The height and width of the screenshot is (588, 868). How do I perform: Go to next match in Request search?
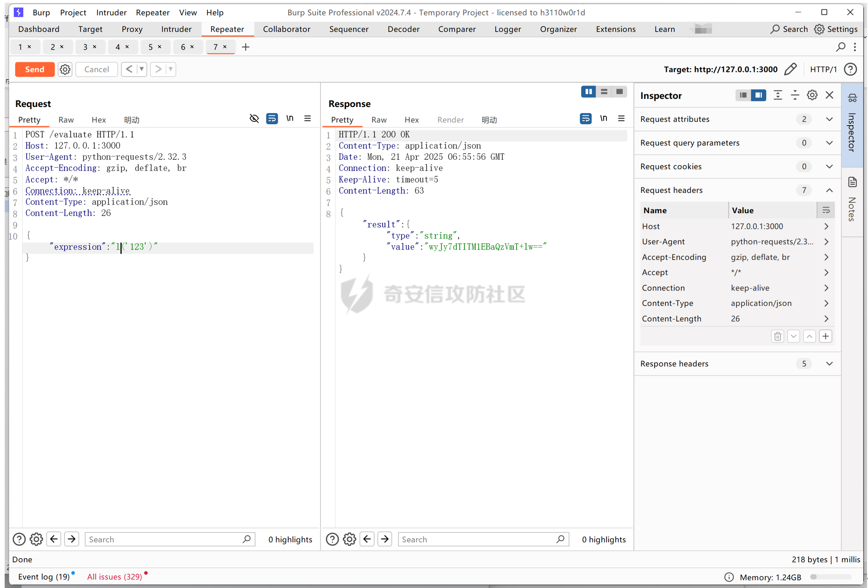(x=72, y=539)
